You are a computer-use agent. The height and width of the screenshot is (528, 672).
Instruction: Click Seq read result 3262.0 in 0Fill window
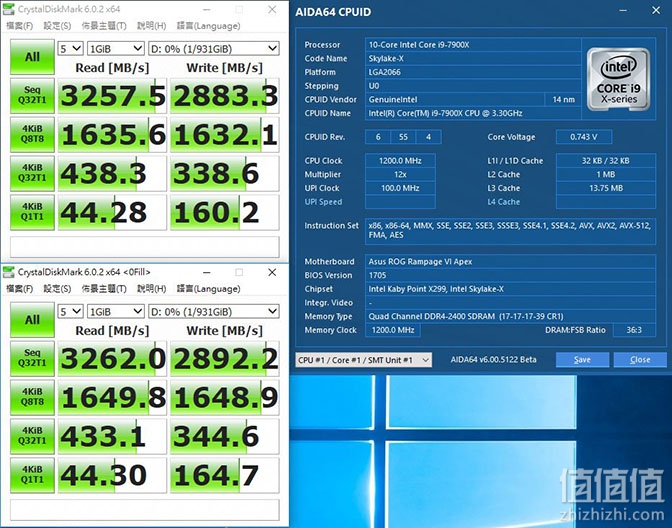click(x=112, y=358)
